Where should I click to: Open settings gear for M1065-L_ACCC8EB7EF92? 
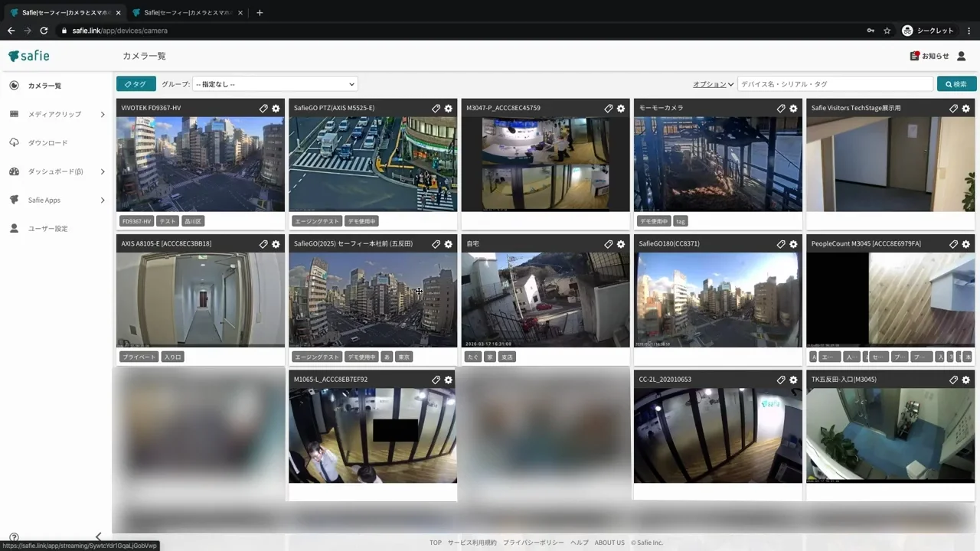449,380
